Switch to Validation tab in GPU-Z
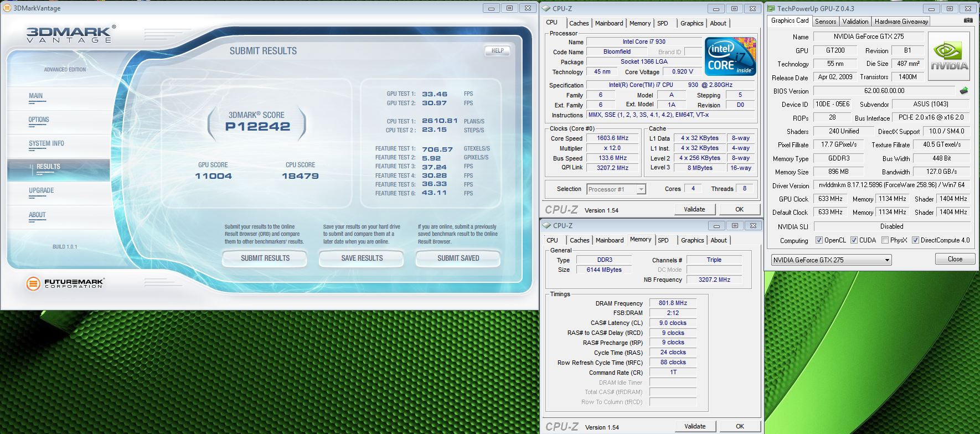Image resolution: width=980 pixels, height=434 pixels. [x=855, y=22]
